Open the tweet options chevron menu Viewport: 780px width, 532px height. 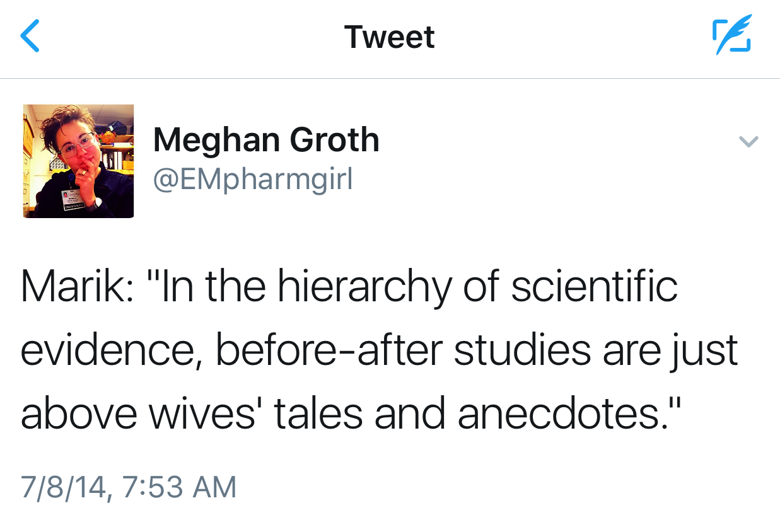[748, 141]
